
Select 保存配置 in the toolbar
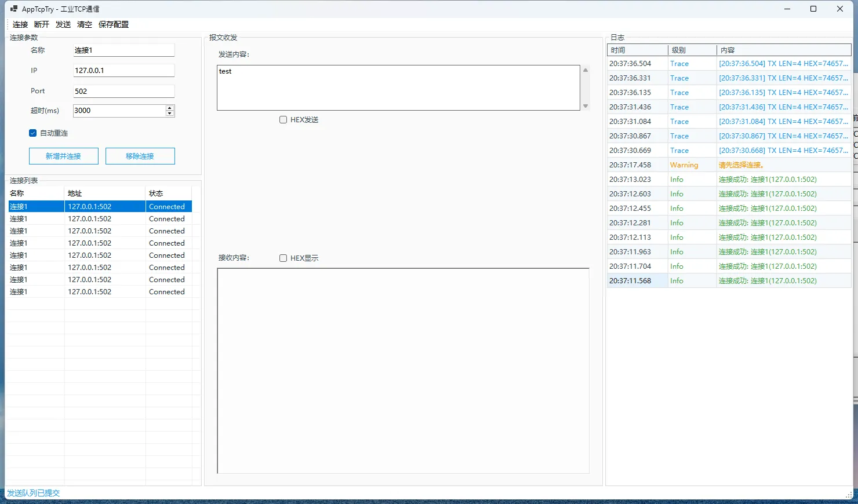(114, 24)
